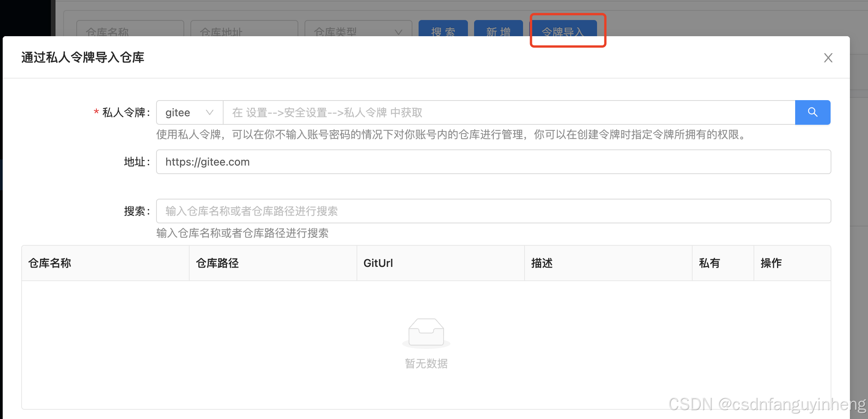
Task: Click the private token input field
Action: pos(509,112)
